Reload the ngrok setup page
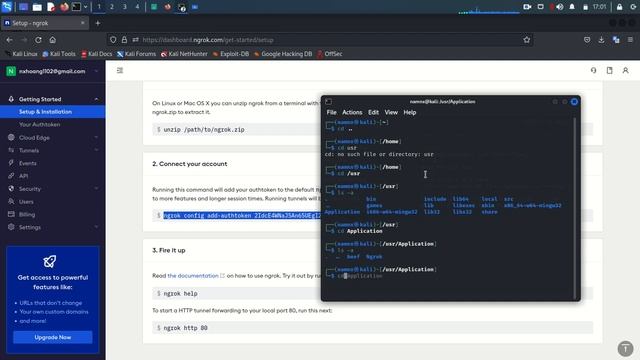Viewport: 640px width, 360px height. 38,40
